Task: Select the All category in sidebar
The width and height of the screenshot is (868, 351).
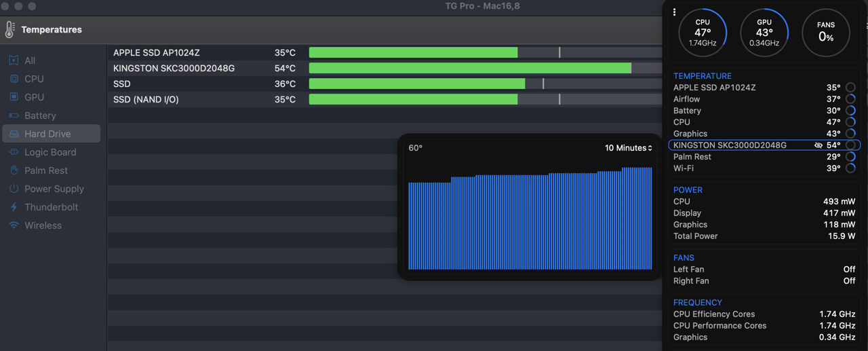Action: pos(29,60)
